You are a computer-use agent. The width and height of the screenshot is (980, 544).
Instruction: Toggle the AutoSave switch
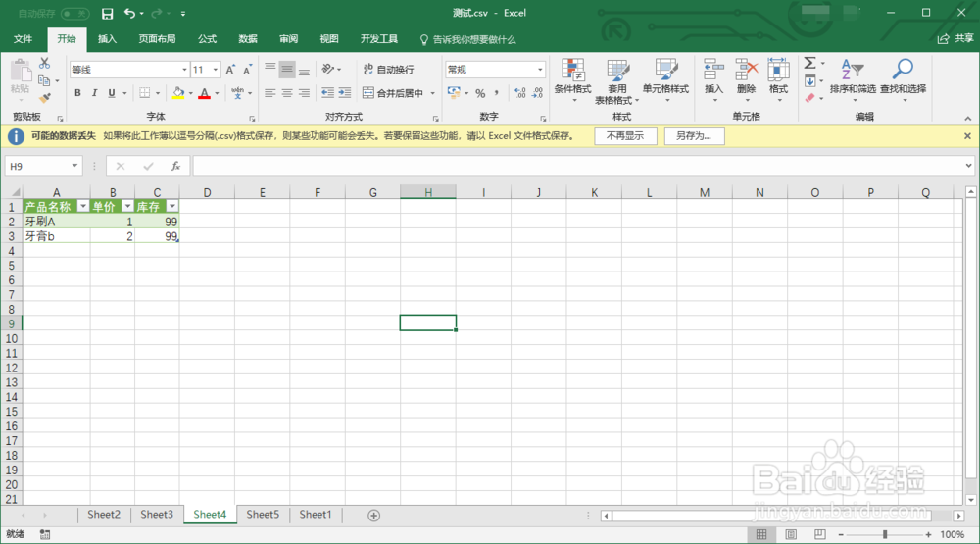coord(75,13)
